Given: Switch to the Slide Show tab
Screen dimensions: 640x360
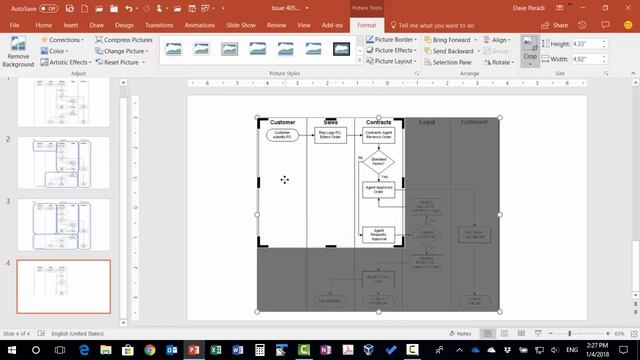Looking at the screenshot, I should tap(241, 25).
